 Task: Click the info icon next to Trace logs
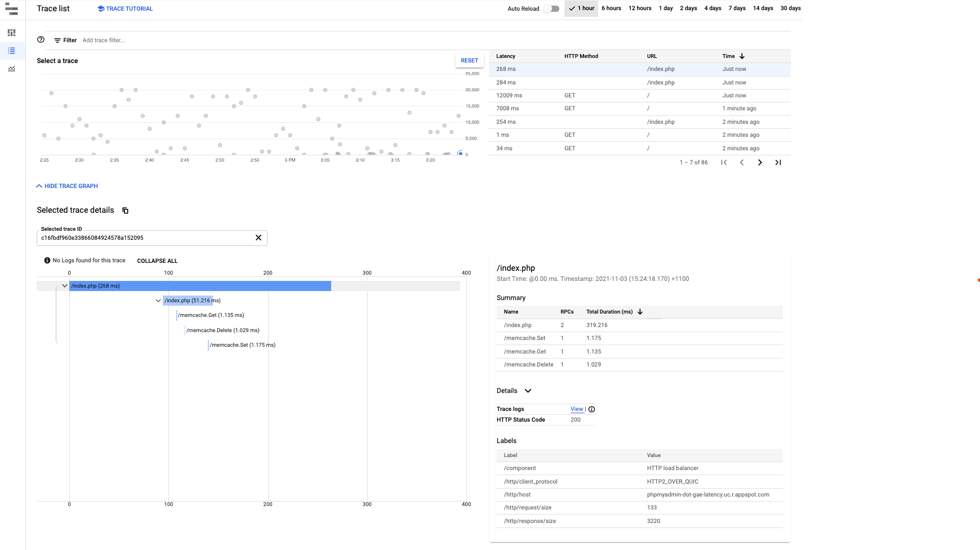click(591, 409)
